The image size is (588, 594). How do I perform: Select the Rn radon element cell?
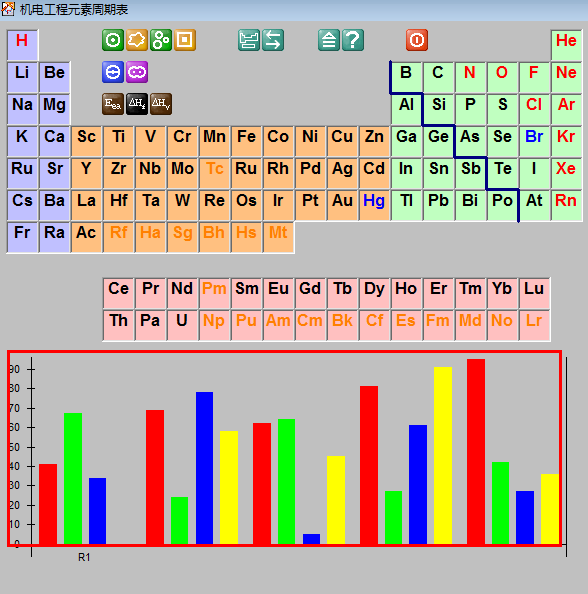566,205
